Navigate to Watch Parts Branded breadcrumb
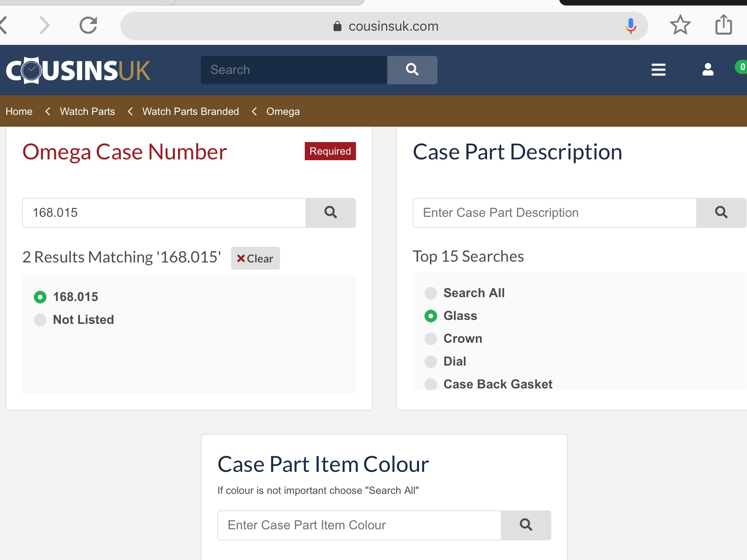This screenshot has height=560, width=747. click(191, 111)
